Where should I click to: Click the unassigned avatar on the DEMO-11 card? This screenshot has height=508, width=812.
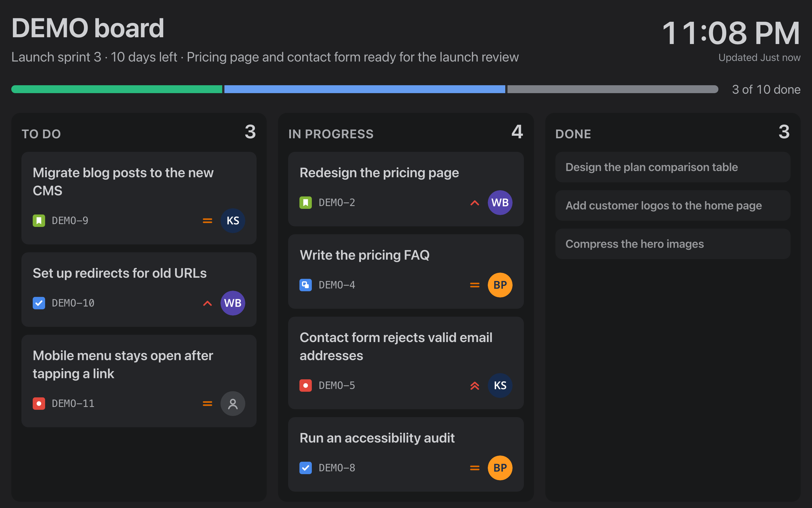[x=233, y=404]
